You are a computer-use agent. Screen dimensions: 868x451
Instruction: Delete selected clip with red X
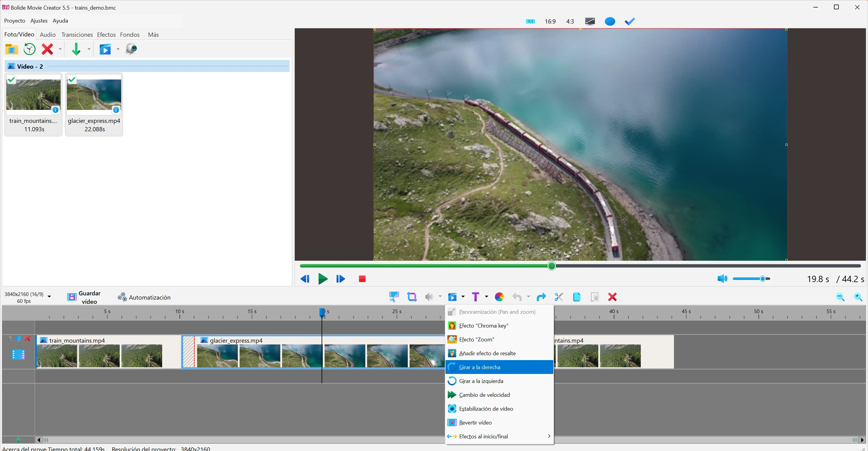point(613,297)
